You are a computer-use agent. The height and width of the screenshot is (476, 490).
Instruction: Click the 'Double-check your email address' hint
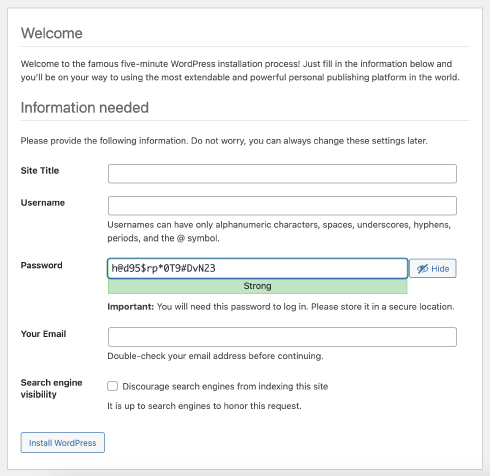pos(215,356)
